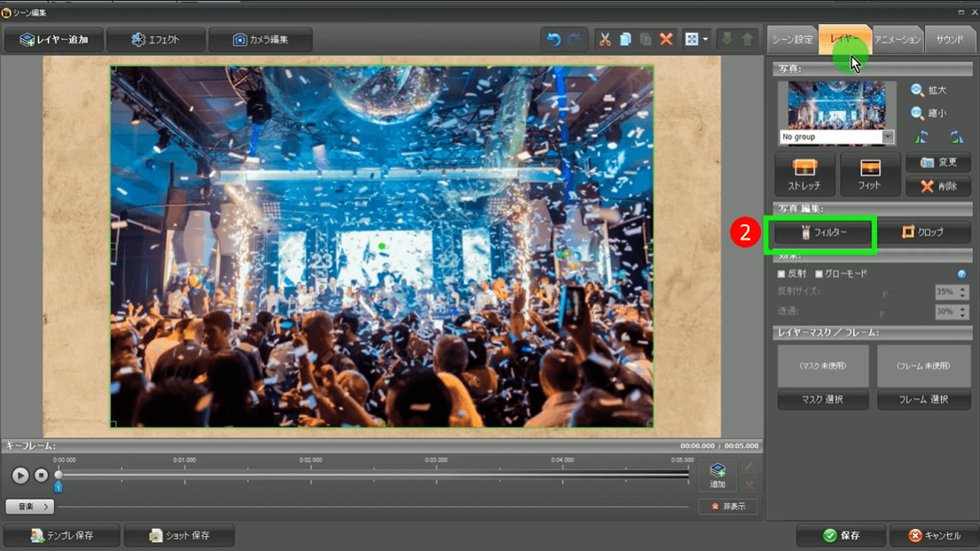The width and height of the screenshot is (980, 551).
Task: Open the No group dropdown
Action: pyautogui.click(x=889, y=138)
